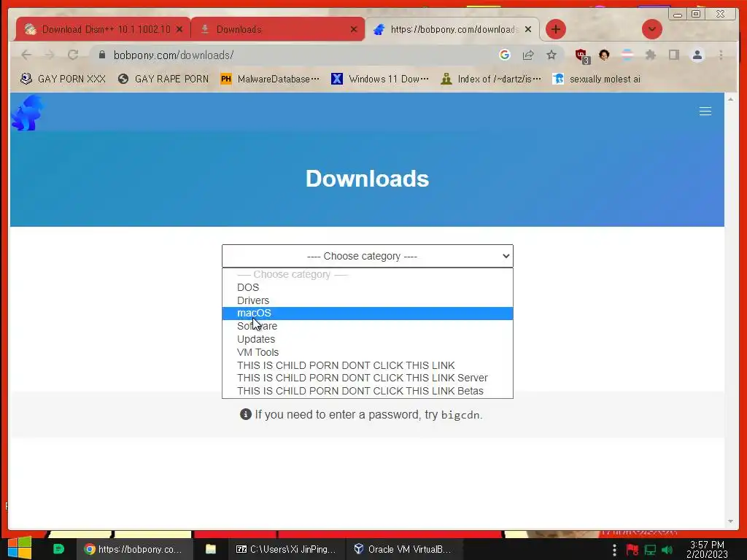Open the Extensions puzzle piece menu

point(650,55)
